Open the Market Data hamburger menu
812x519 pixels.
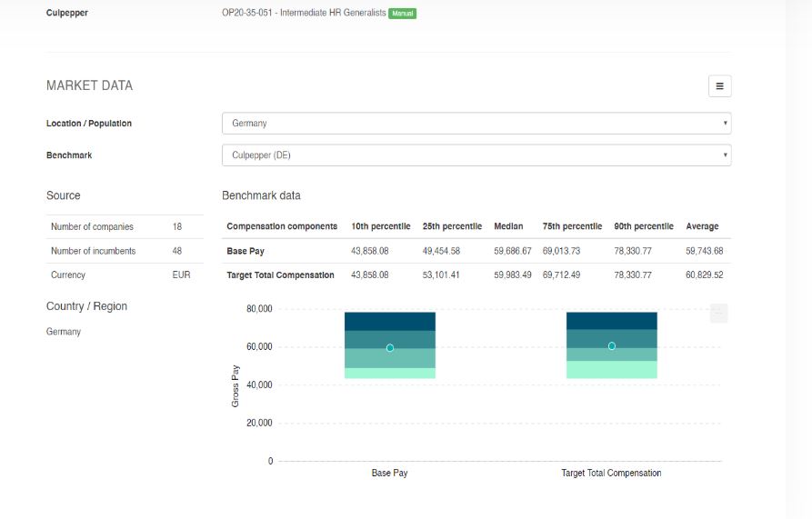tap(719, 86)
